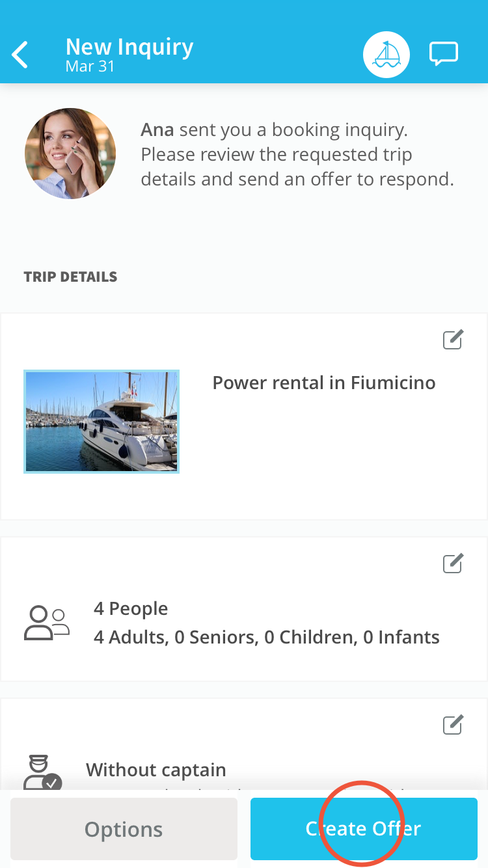Edit the Without captain section
Screen dimensions: 488x868
click(x=453, y=725)
